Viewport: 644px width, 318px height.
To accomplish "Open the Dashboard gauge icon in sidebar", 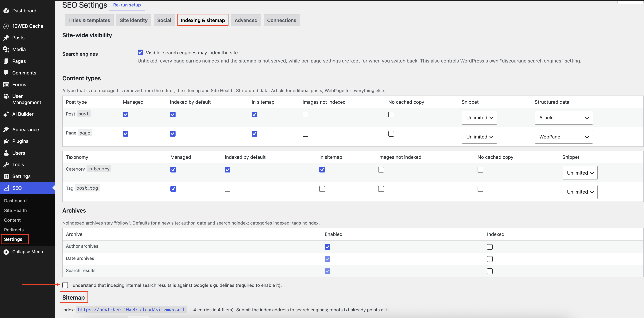I will point(6,11).
